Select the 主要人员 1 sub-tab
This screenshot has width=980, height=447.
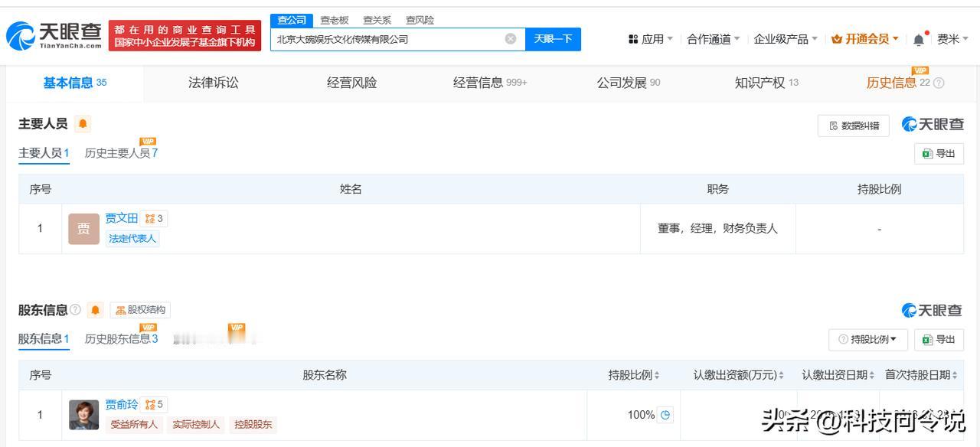click(x=44, y=153)
